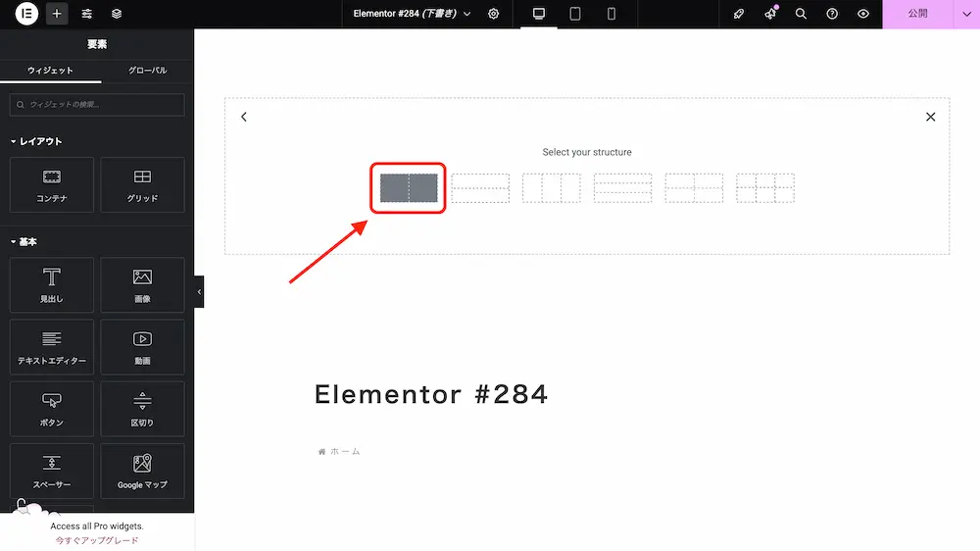The width and height of the screenshot is (980, 551).
Task: Click the 今すぐアップグレード link
Action: pos(97,540)
